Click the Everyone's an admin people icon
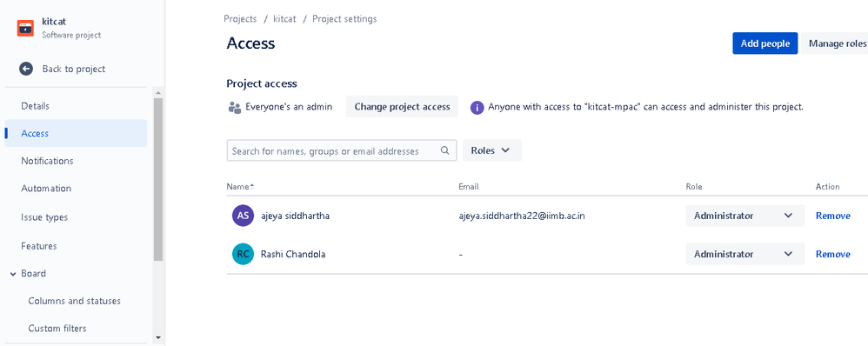The width and height of the screenshot is (868, 346). 234,108
